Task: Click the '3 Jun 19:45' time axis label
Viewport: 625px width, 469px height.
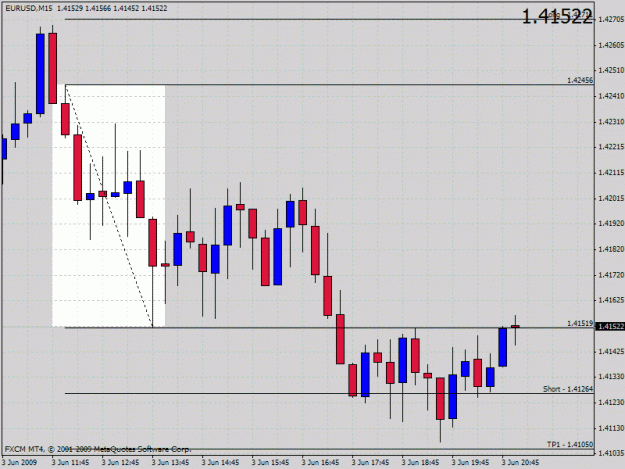Action: [470, 463]
